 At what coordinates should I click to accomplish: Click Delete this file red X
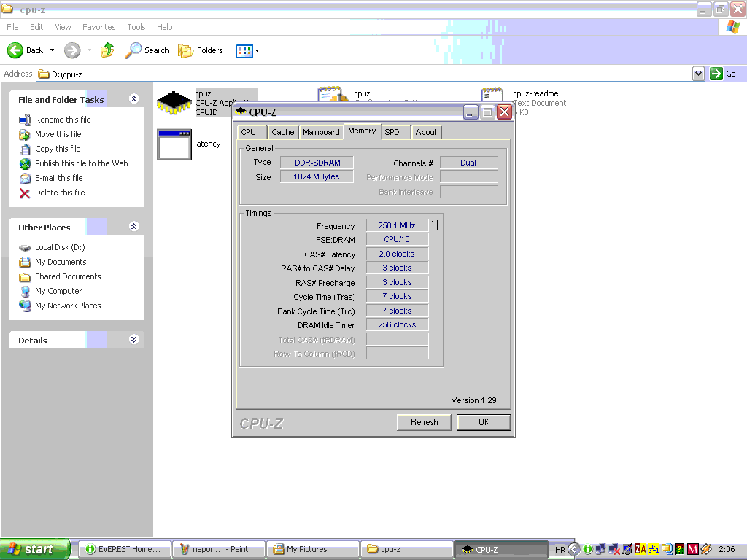pos(25,192)
